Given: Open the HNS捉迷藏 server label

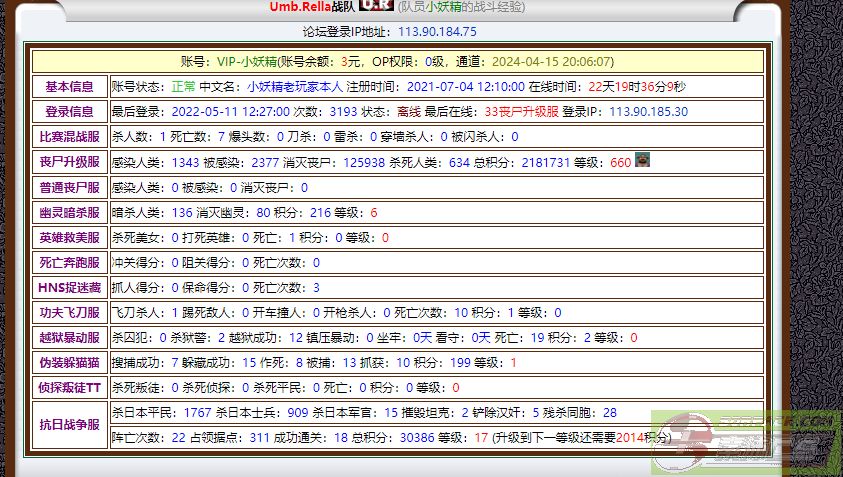Looking at the screenshot, I should tap(70, 288).
